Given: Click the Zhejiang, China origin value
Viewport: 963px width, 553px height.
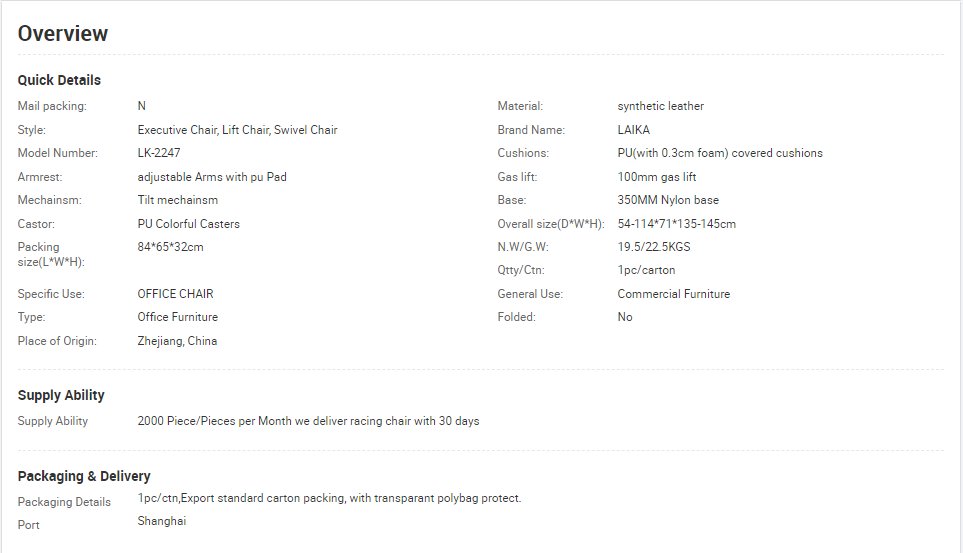Looking at the screenshot, I should pos(177,341).
